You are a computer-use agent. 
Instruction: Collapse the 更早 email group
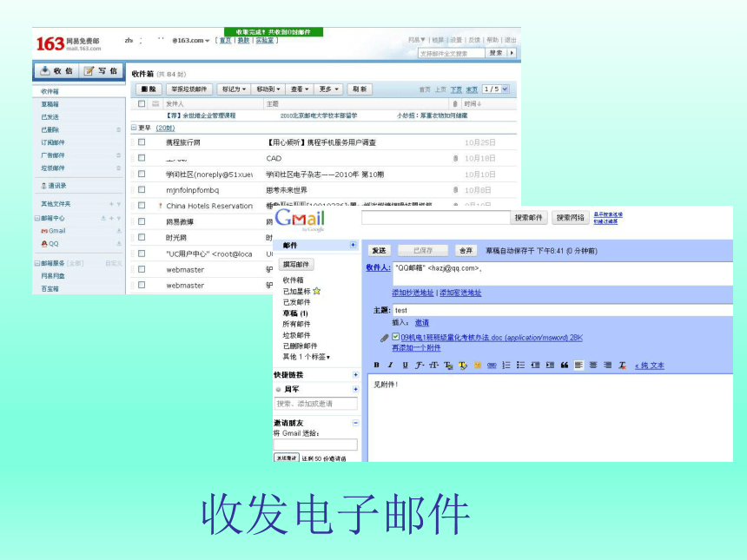click(134, 128)
